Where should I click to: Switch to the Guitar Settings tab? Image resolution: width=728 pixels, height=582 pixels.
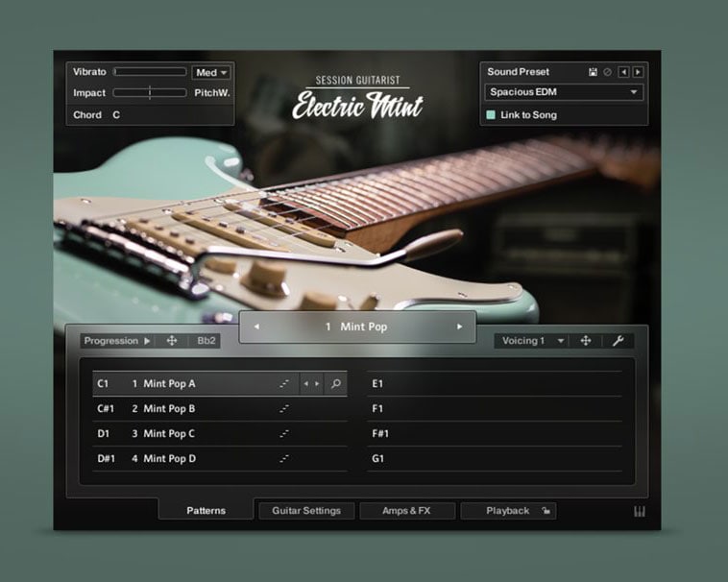(x=306, y=511)
